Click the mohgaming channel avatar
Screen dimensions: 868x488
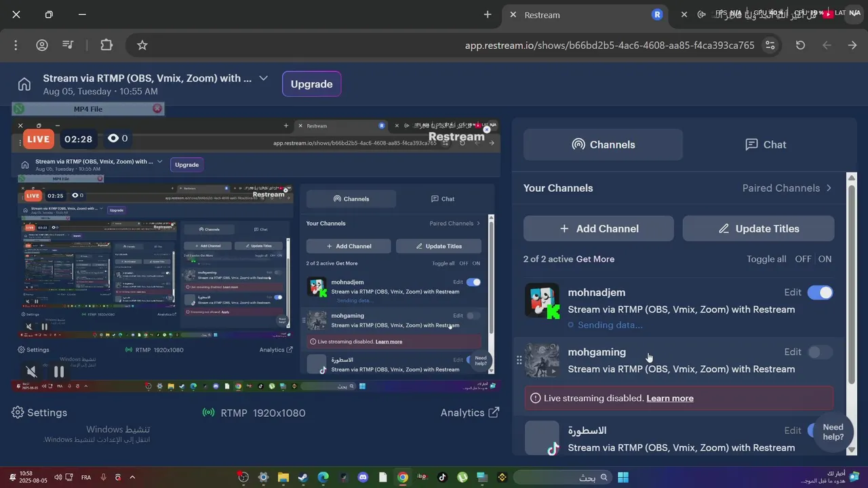[x=542, y=360]
